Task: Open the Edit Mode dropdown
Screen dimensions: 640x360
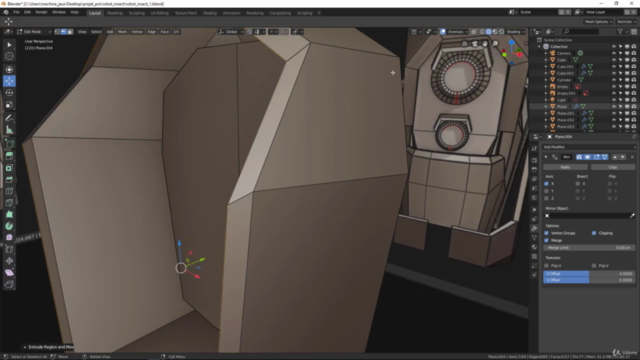Action: (x=34, y=32)
